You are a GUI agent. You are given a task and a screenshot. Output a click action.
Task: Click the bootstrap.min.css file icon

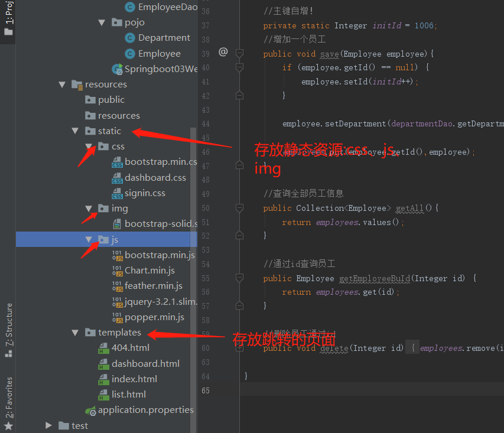click(117, 162)
